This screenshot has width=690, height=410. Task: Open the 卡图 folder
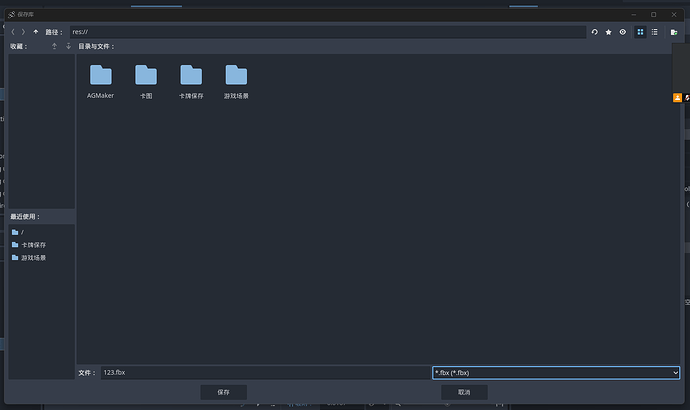146,76
